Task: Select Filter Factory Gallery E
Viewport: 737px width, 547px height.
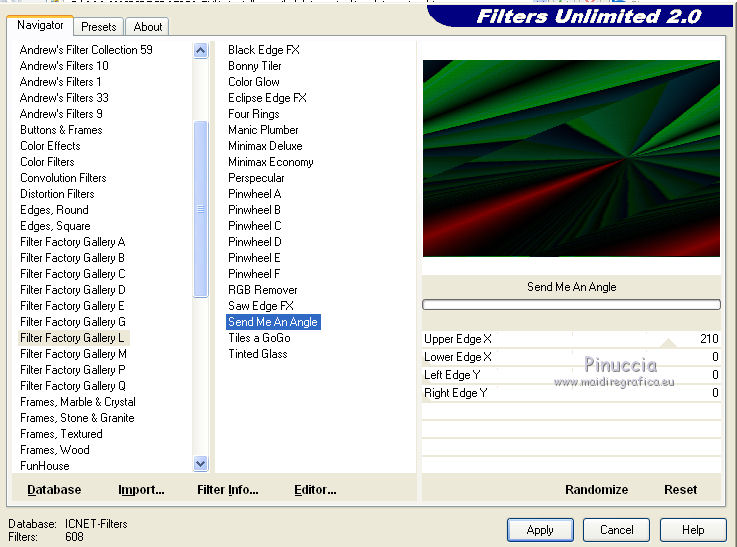Action: 72,305
